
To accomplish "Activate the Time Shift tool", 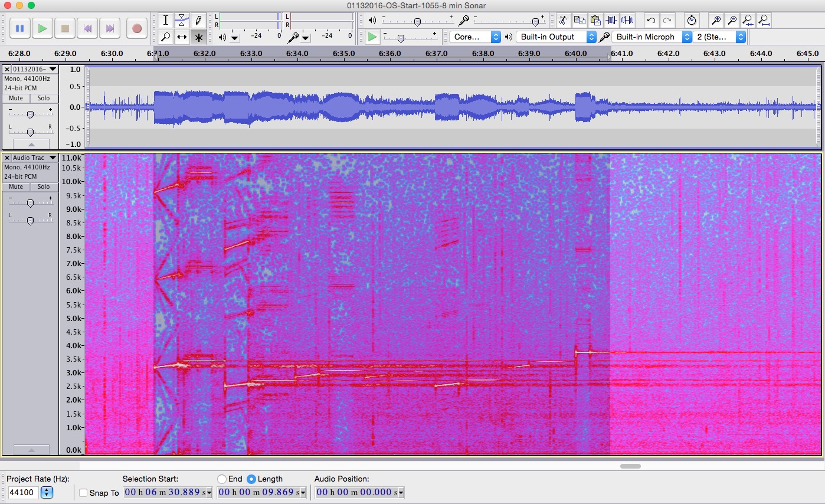I will pos(182,37).
